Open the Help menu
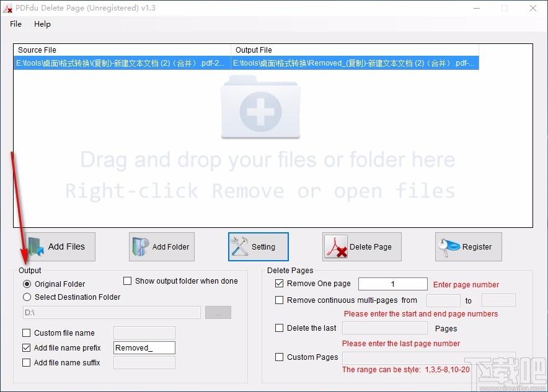This screenshot has height=392, width=548. click(x=42, y=24)
